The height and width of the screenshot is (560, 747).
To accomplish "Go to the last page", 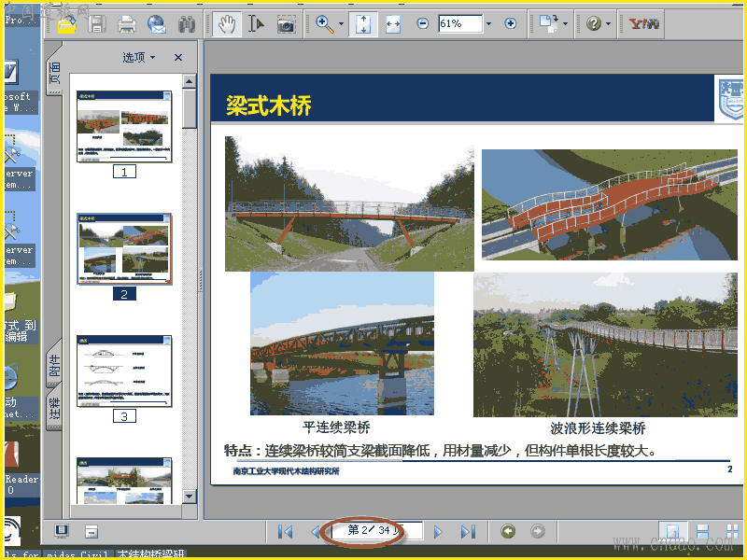I will pyautogui.click(x=468, y=531).
